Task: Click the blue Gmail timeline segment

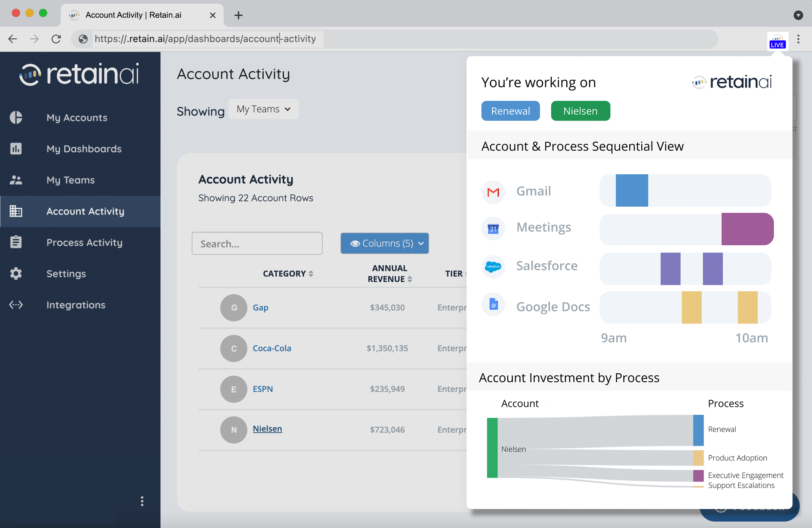Action: pos(632,190)
